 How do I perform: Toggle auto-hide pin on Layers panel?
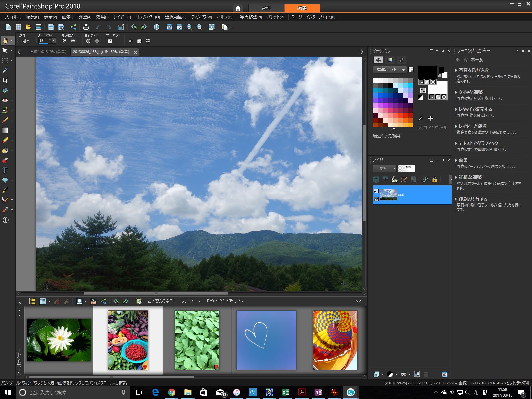(x=443, y=160)
